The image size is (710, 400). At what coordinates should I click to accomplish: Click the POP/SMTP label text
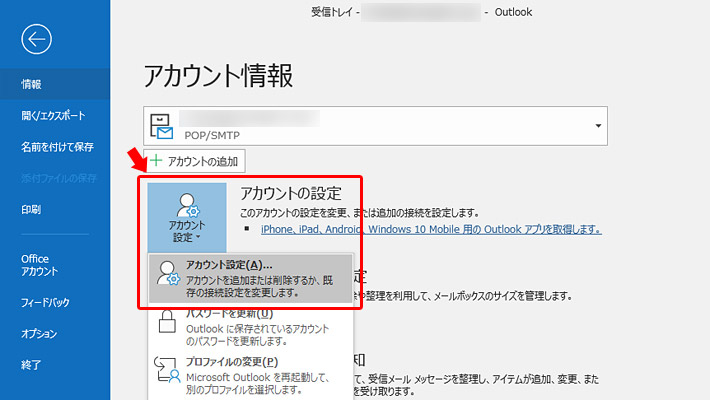212,135
